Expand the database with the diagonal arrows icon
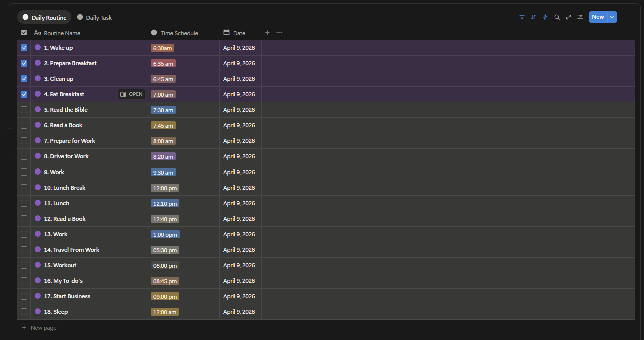 [568, 17]
